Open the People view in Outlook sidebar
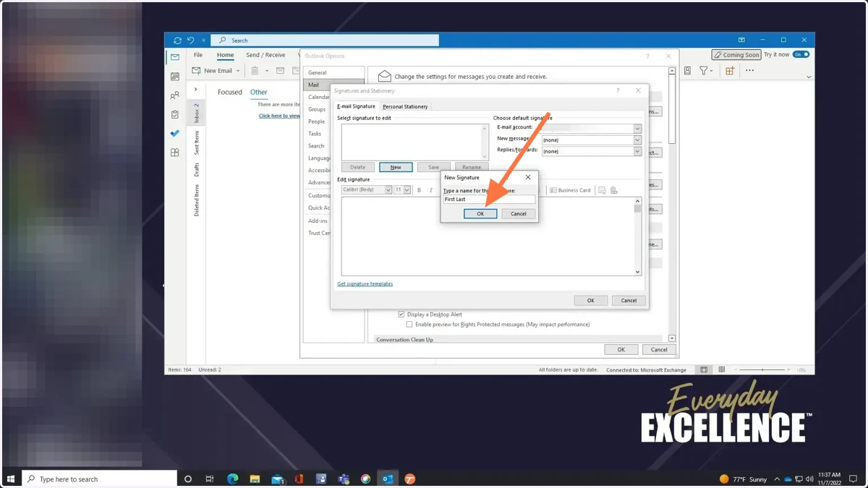This screenshot has width=868, height=488. 174,95
